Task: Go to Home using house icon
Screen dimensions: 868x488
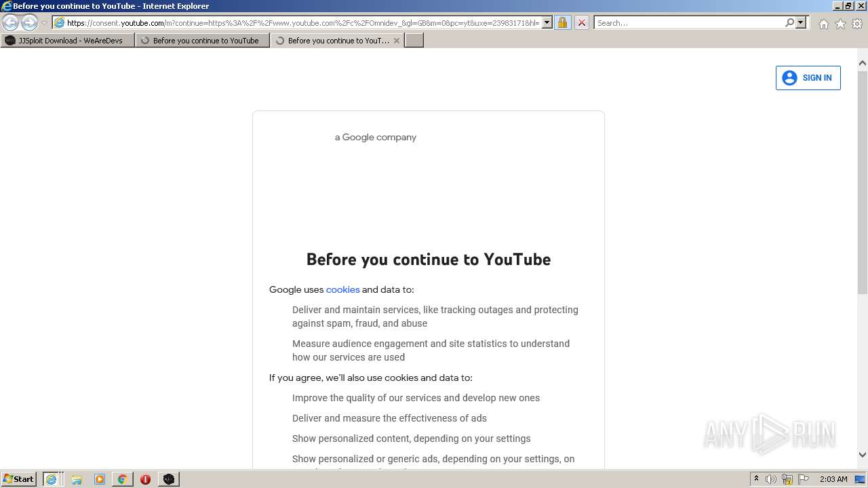Action: coord(823,24)
